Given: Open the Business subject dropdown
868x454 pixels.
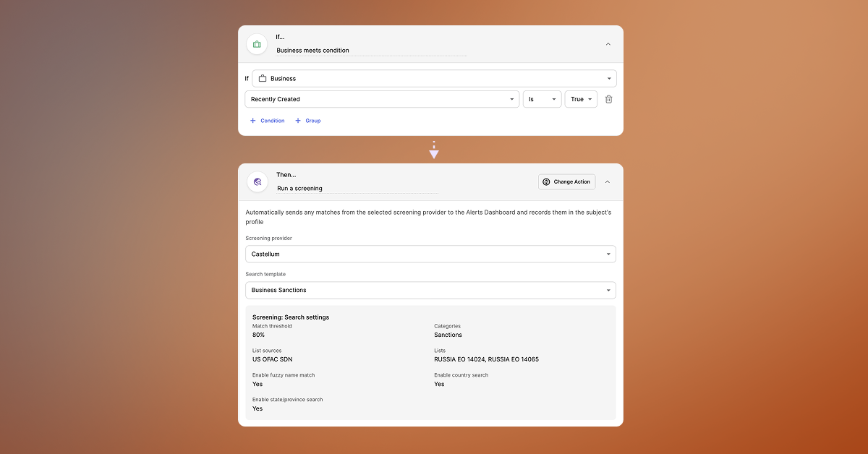Looking at the screenshot, I should 434,78.
